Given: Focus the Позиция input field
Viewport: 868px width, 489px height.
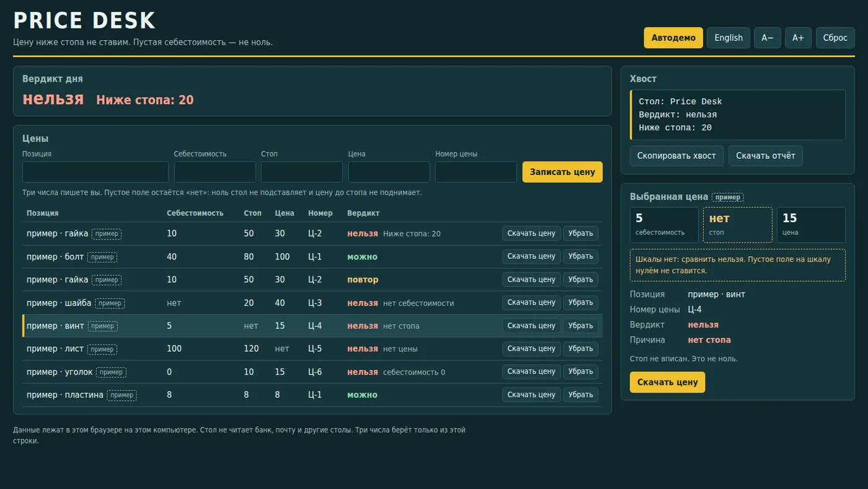Looking at the screenshot, I should 95,172.
